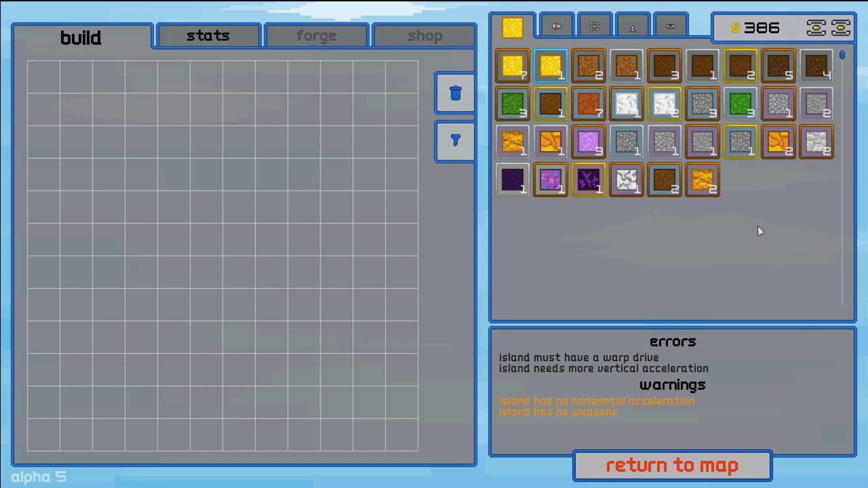Screen dimensions: 868x488
Task: Select the purple block with quantity 3
Action: (588, 142)
